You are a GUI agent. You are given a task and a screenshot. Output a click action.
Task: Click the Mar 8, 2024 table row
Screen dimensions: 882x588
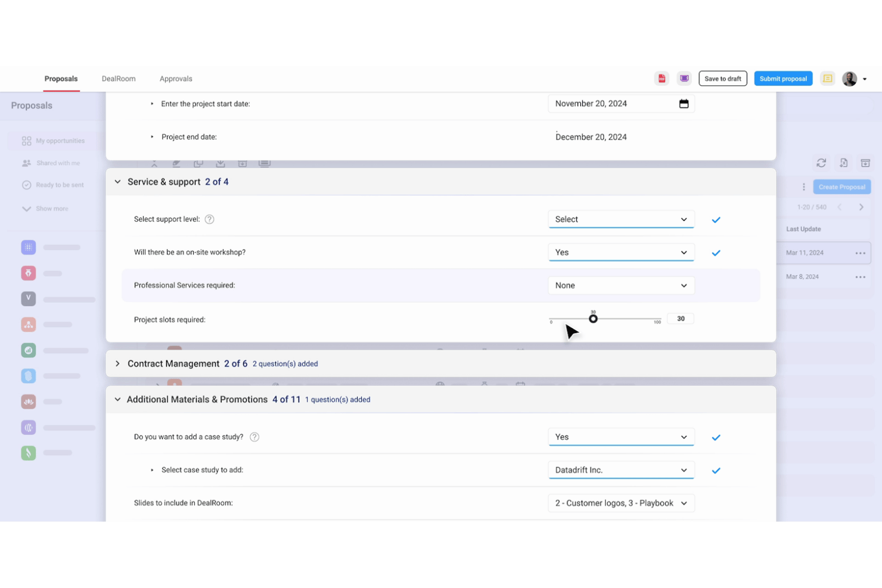point(824,277)
